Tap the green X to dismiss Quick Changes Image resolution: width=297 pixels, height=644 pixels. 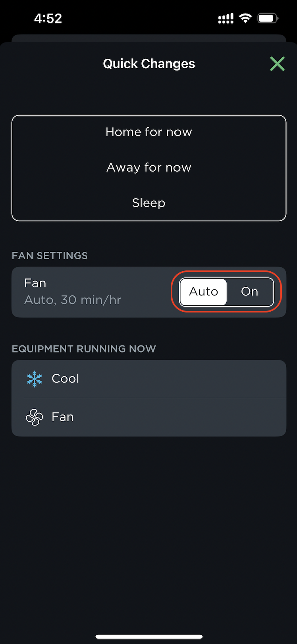click(277, 63)
